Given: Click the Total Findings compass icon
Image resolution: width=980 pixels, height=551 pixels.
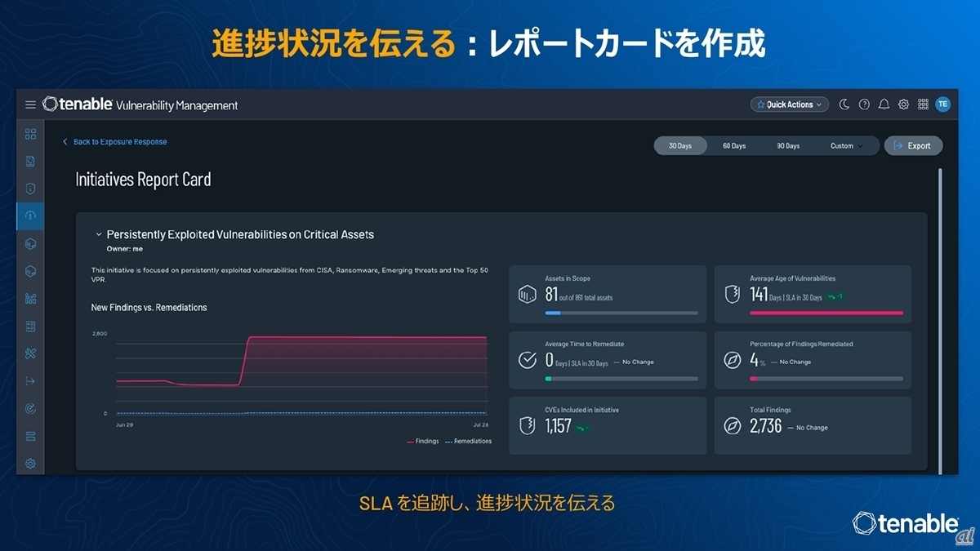Looking at the screenshot, I should tap(732, 426).
